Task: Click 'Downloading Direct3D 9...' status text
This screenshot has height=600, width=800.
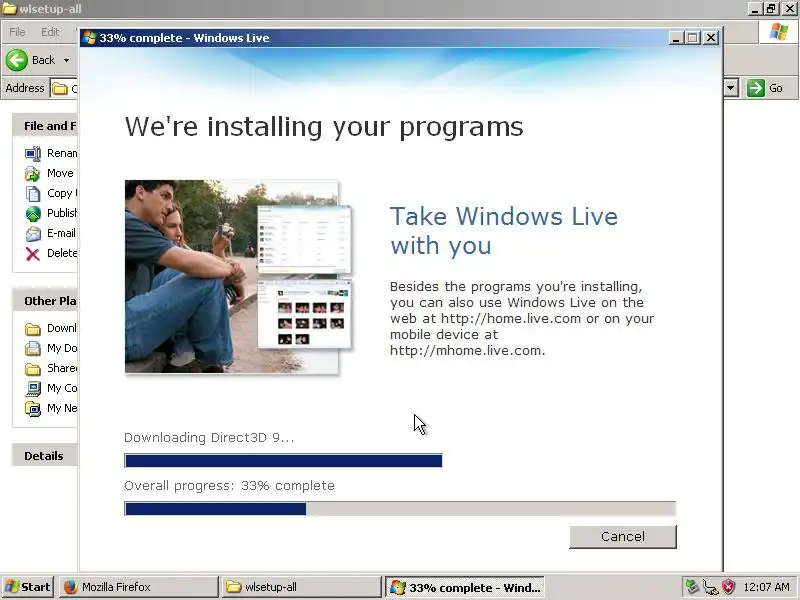Action: point(209,438)
